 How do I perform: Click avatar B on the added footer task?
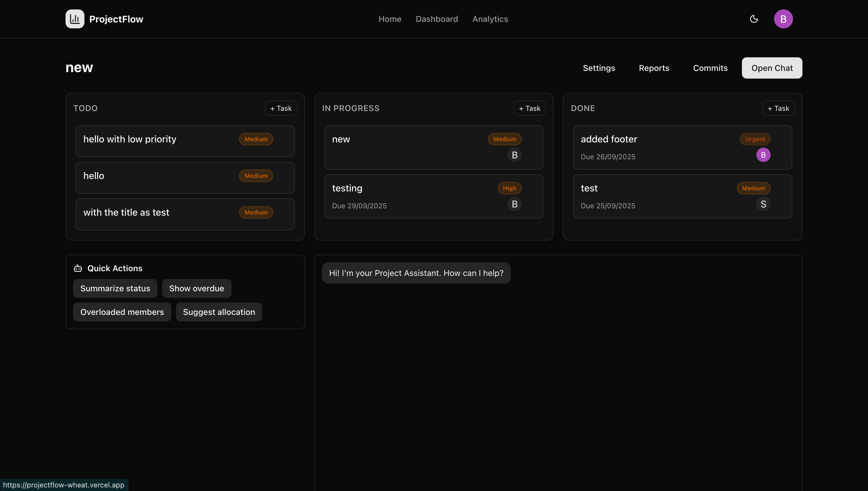coord(763,155)
